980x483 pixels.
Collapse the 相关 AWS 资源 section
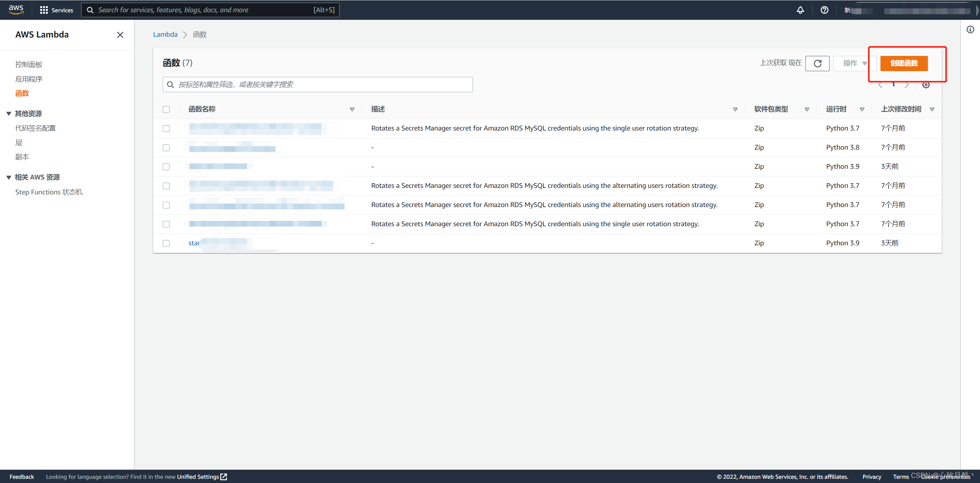[x=9, y=177]
